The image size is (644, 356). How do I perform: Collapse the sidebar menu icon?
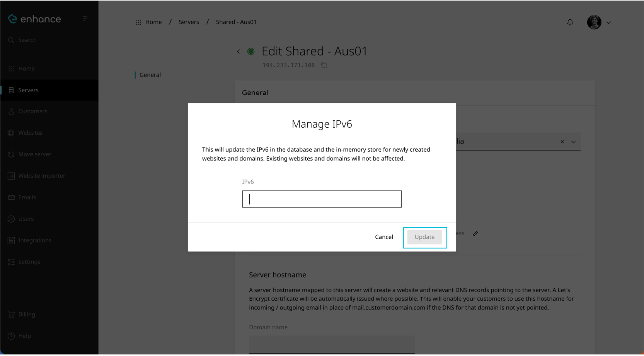click(x=85, y=19)
